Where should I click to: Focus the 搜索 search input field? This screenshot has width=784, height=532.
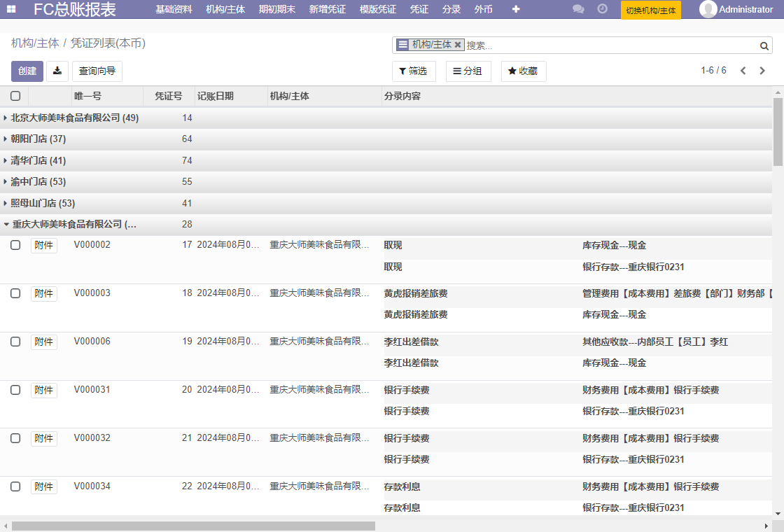[611, 45]
